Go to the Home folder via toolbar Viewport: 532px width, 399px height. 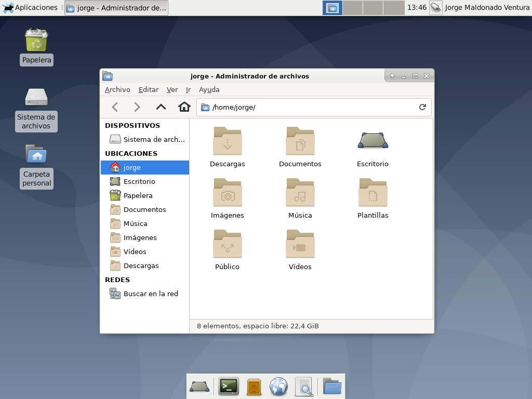[x=184, y=107]
